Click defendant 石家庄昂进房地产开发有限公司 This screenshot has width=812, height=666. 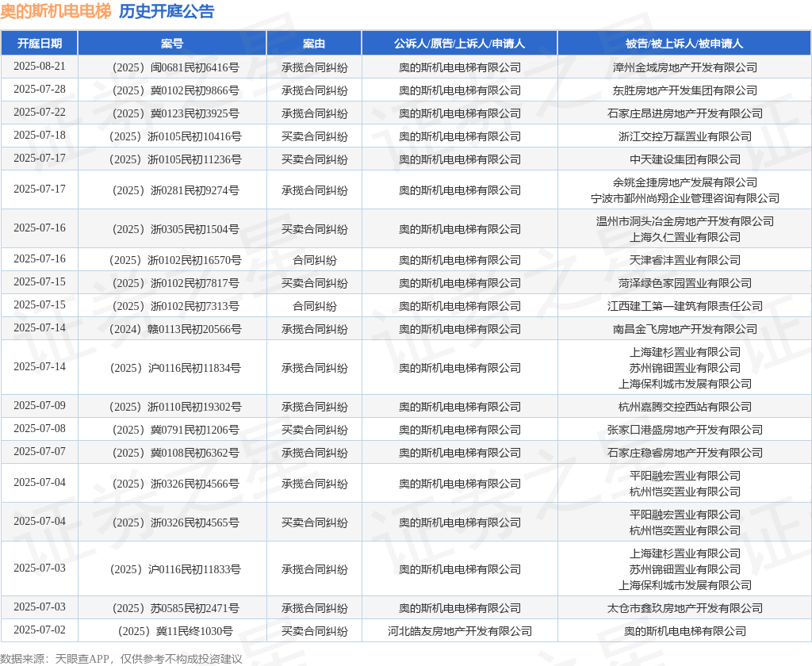[x=684, y=113]
